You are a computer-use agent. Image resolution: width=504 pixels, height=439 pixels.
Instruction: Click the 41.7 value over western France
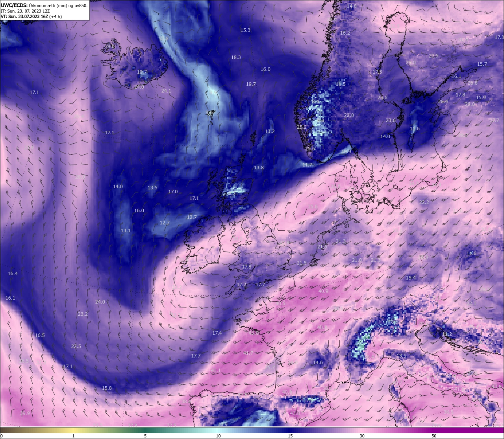(x=248, y=353)
